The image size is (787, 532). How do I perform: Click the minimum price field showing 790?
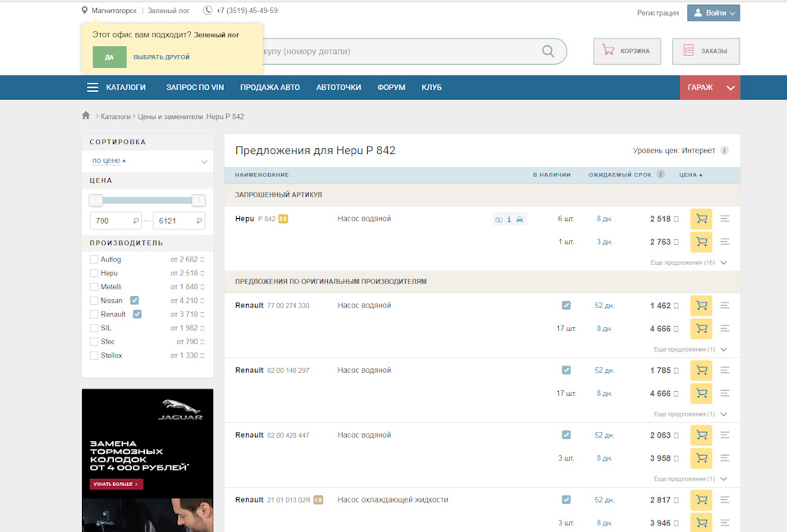click(x=116, y=221)
